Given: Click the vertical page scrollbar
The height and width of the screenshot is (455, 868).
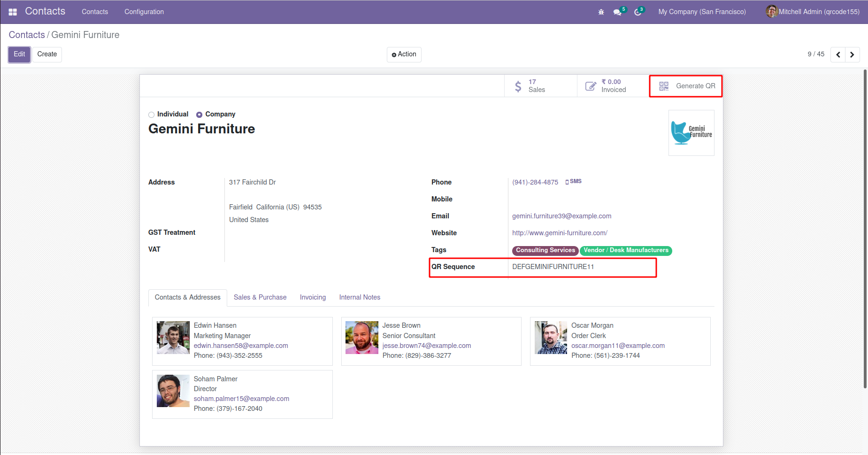Looking at the screenshot, I should point(865,229).
